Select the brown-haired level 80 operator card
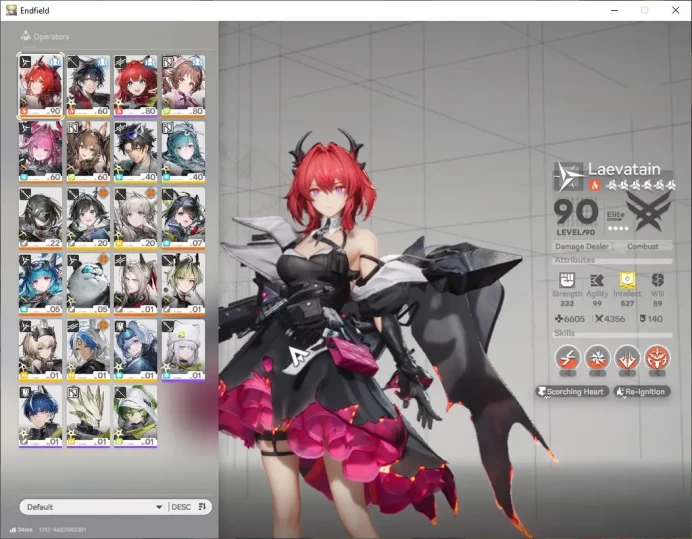The width and height of the screenshot is (692, 539). click(x=183, y=86)
